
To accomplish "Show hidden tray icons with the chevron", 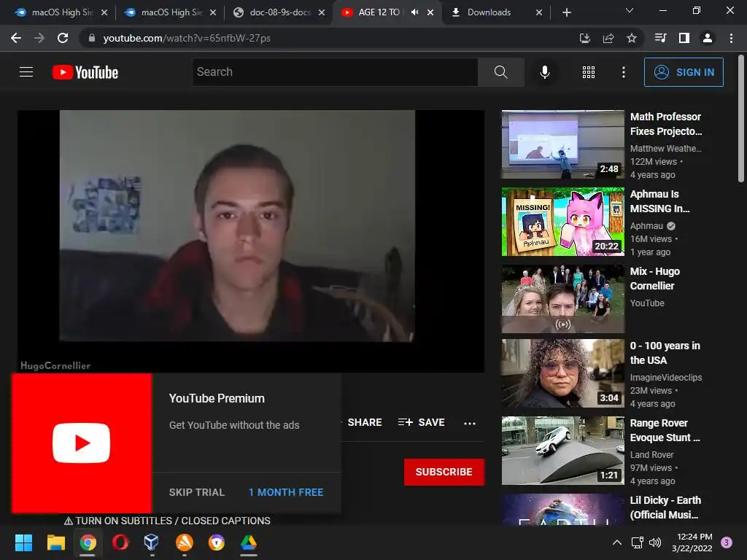I will [x=616, y=542].
